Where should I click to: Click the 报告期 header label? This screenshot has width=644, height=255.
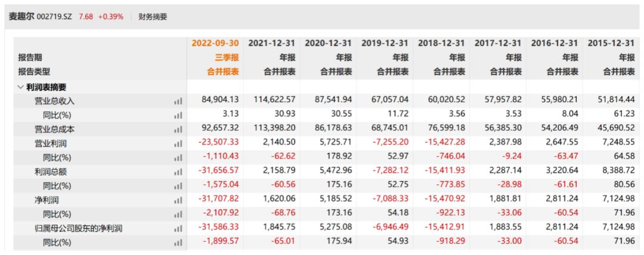pyautogui.click(x=30, y=58)
